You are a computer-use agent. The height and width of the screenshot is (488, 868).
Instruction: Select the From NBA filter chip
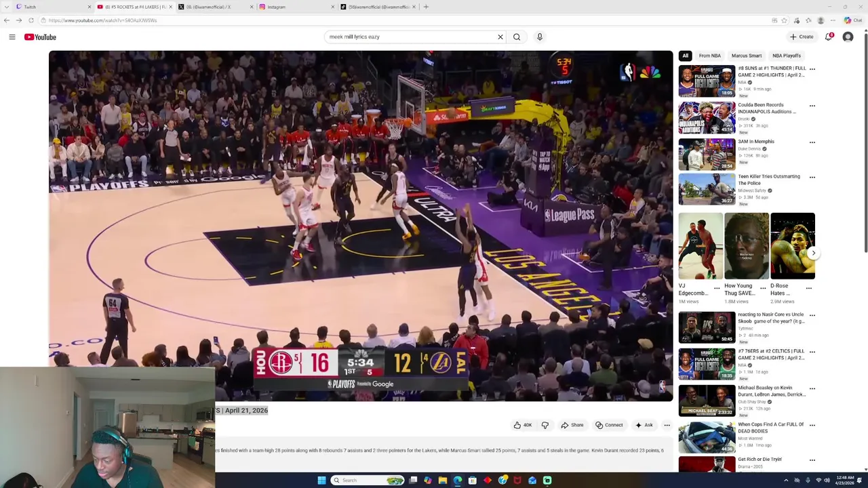[x=710, y=56]
